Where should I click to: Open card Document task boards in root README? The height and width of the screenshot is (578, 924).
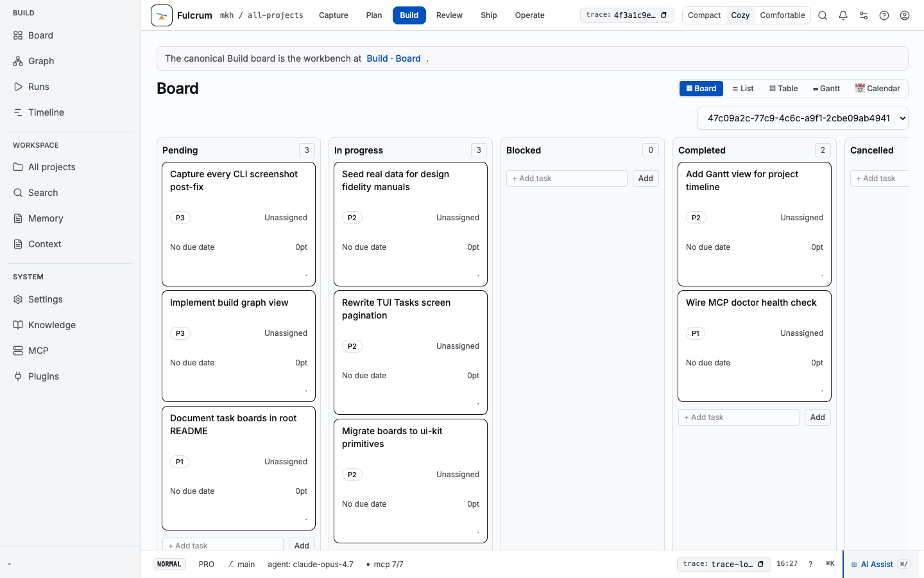(239, 468)
